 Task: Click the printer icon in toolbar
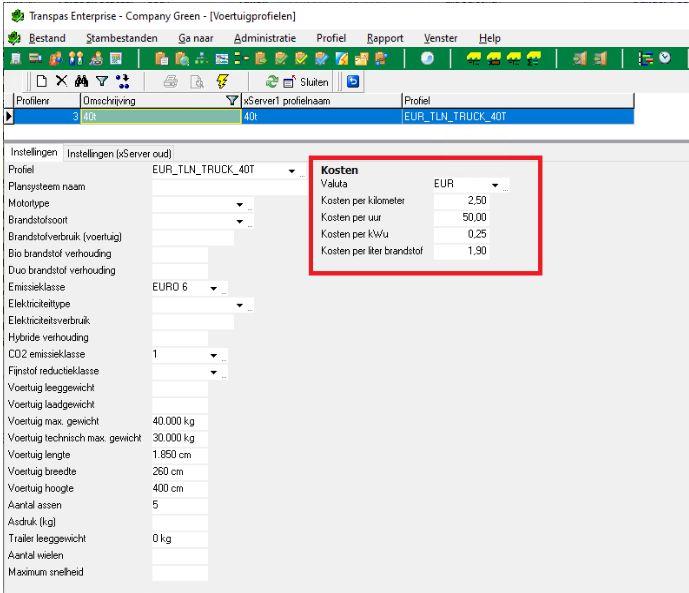pyautogui.click(x=171, y=82)
